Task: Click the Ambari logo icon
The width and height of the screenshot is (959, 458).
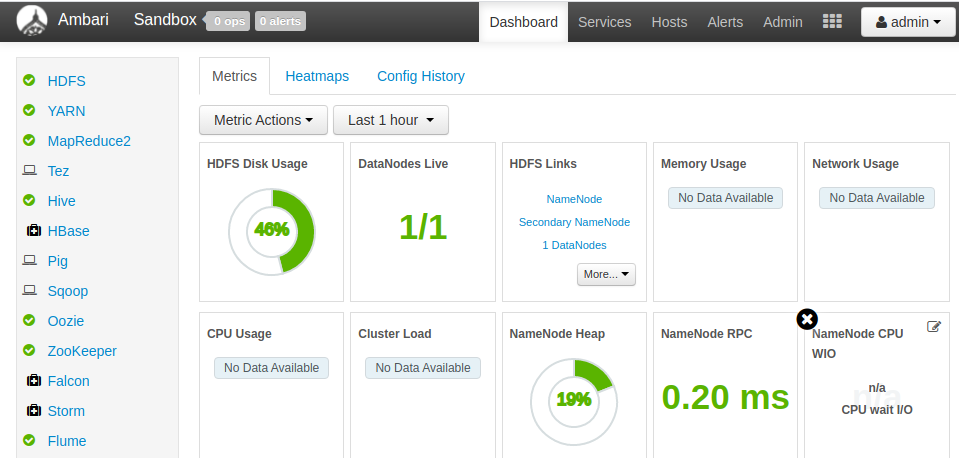Action: tap(32, 21)
